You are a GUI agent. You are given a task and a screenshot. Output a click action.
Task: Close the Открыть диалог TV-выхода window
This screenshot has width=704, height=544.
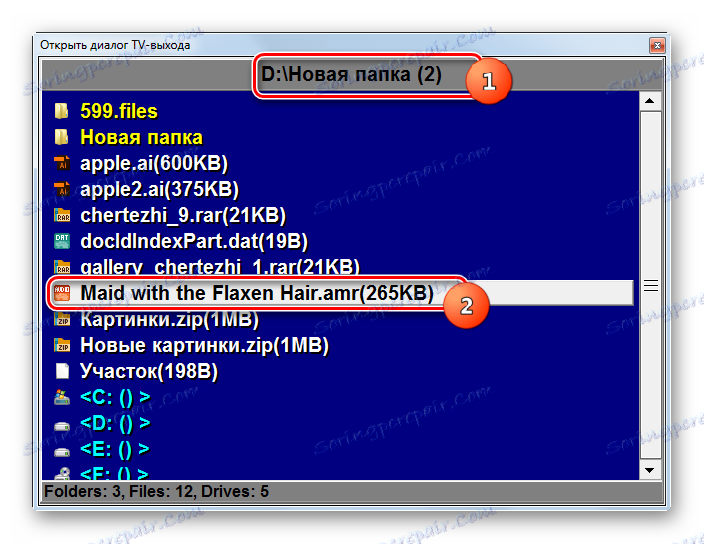(657, 45)
